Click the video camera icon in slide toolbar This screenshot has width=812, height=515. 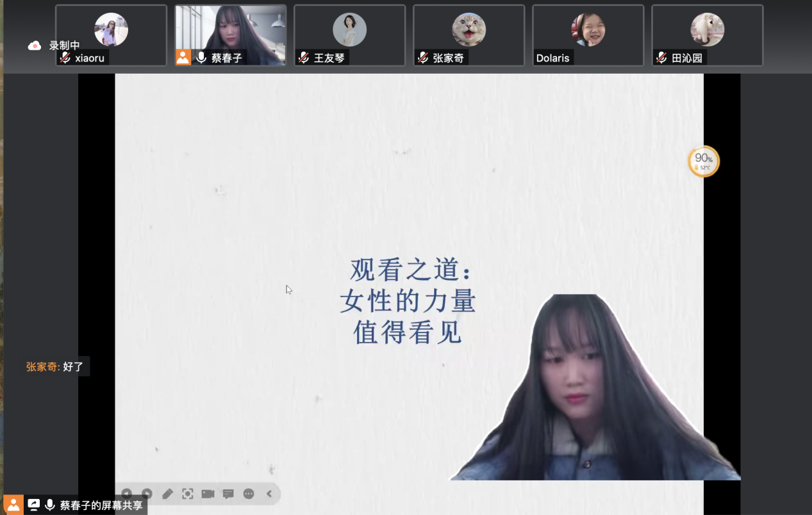(x=208, y=494)
